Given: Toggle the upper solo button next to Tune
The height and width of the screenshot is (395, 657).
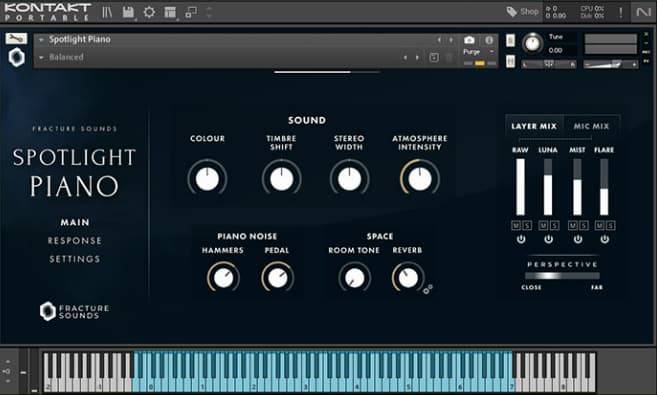Looking at the screenshot, I should pyautogui.click(x=510, y=41).
